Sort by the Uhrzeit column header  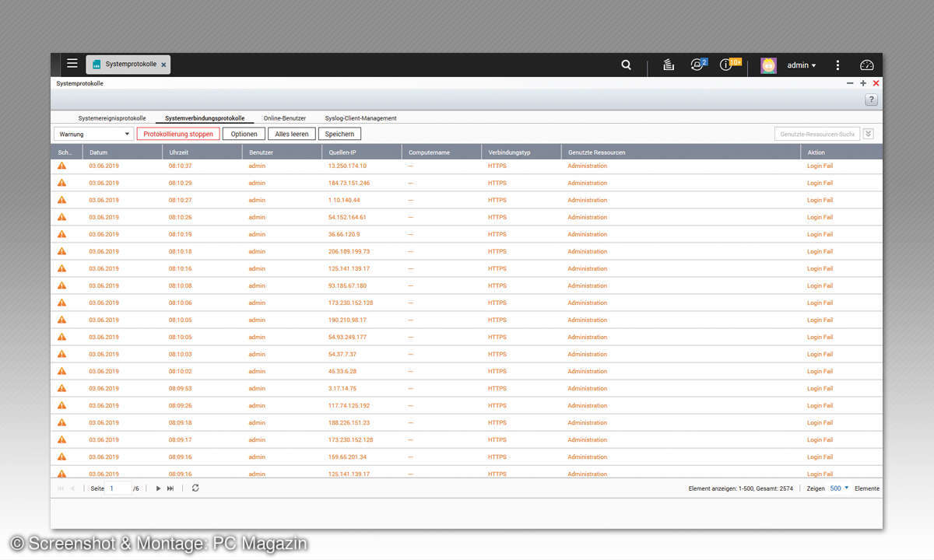pos(202,152)
